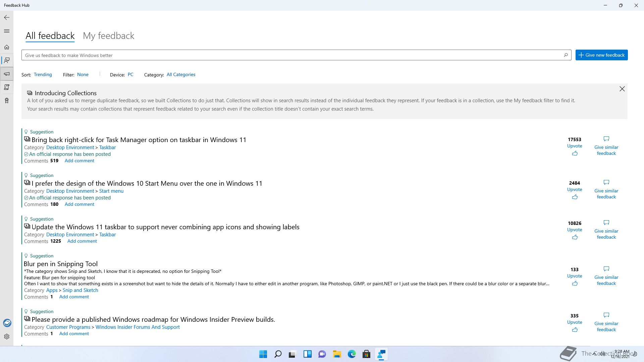
Task: Click upvote count 10826
Action: pos(575,223)
